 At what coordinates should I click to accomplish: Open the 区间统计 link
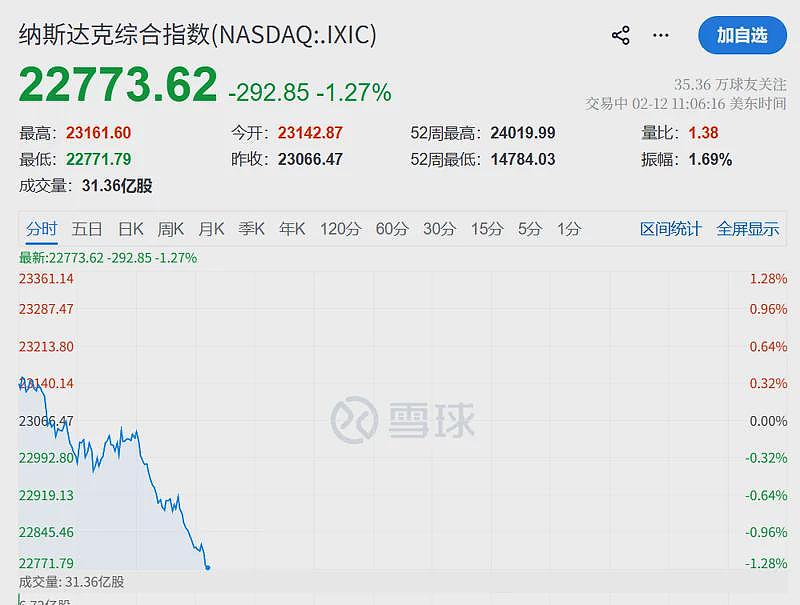tap(670, 229)
